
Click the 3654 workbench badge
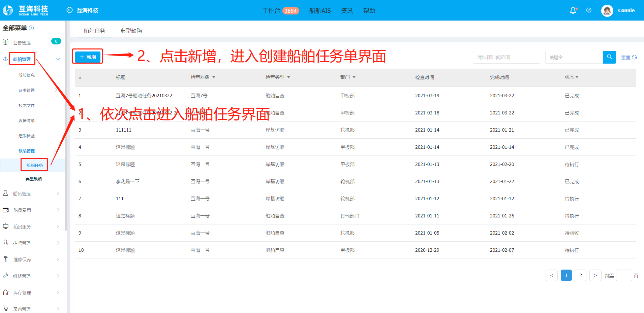click(x=290, y=11)
